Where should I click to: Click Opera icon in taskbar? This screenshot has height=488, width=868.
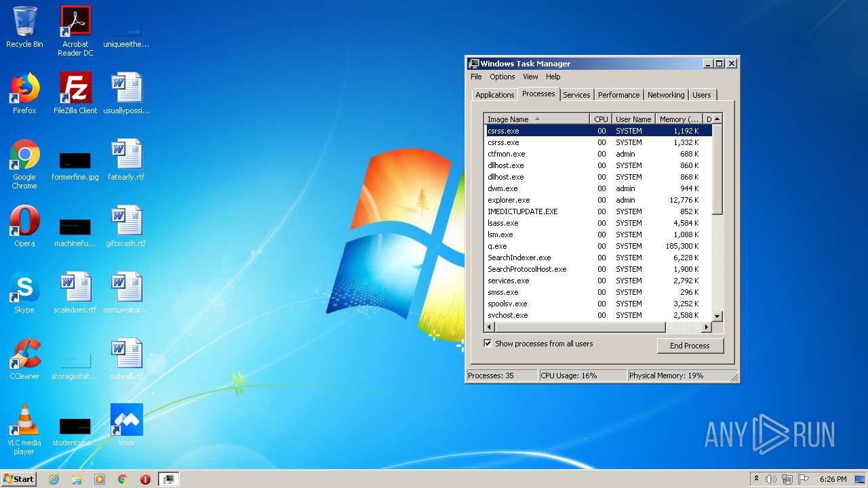[x=145, y=479]
